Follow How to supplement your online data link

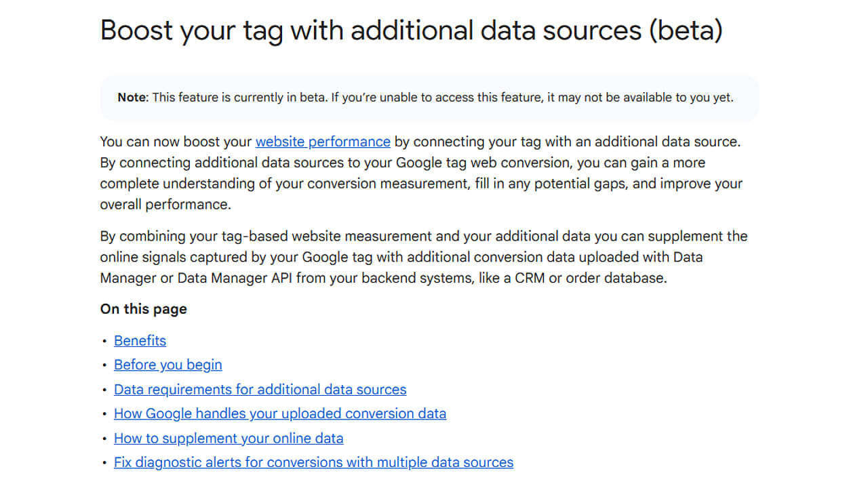229,438
